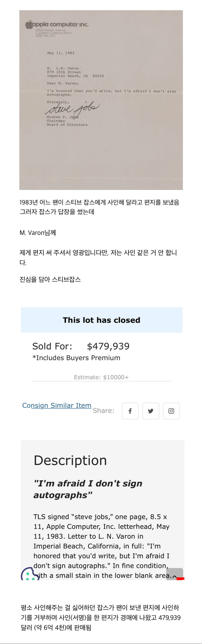Click the $479,939 sold price

(x=108, y=346)
